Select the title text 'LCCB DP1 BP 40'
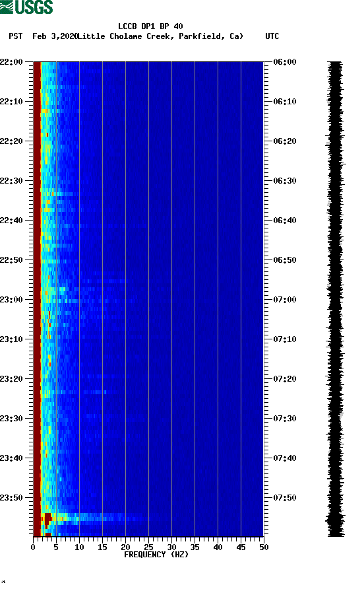The image size is (364, 589). [150, 26]
